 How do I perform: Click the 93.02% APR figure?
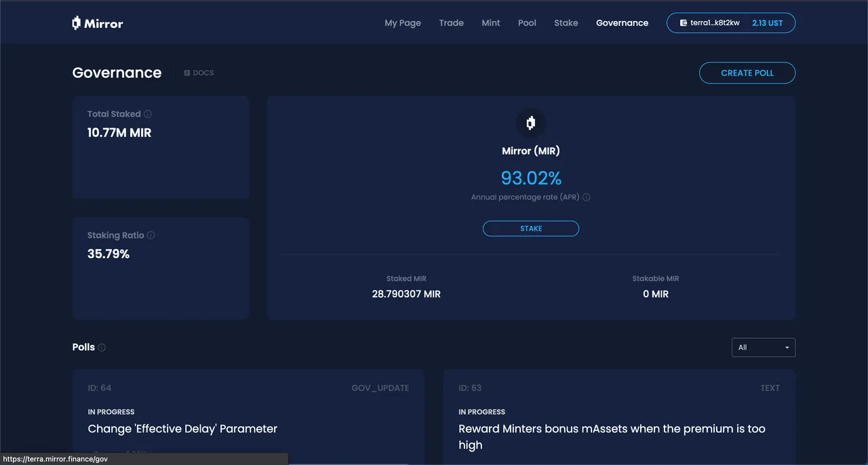point(531,178)
